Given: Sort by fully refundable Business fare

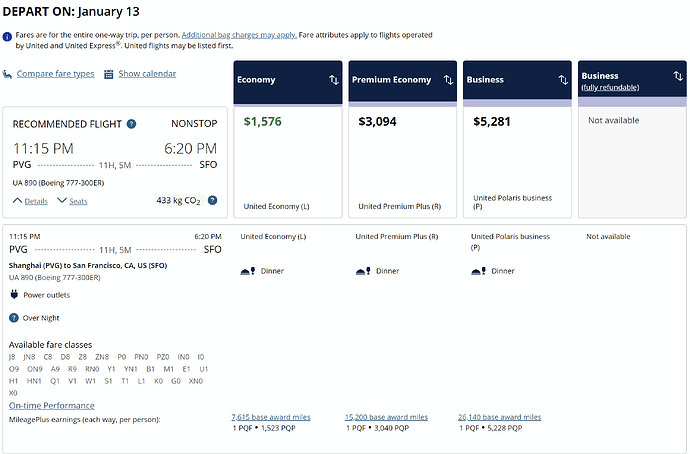Looking at the screenshot, I should point(677,80).
